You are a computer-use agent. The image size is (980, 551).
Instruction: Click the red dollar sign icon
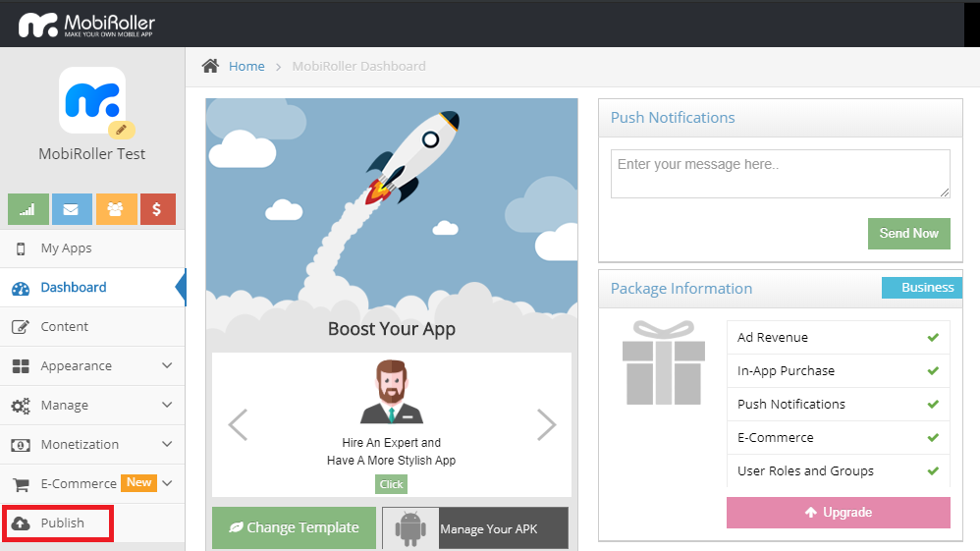click(x=158, y=209)
